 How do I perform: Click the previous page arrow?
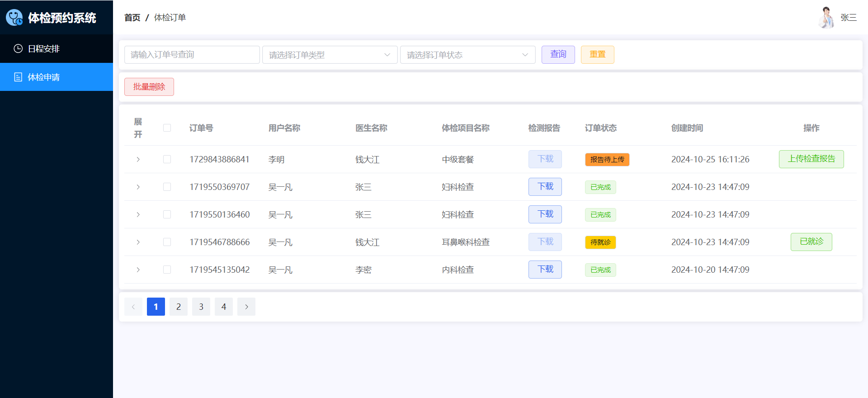[x=133, y=307]
